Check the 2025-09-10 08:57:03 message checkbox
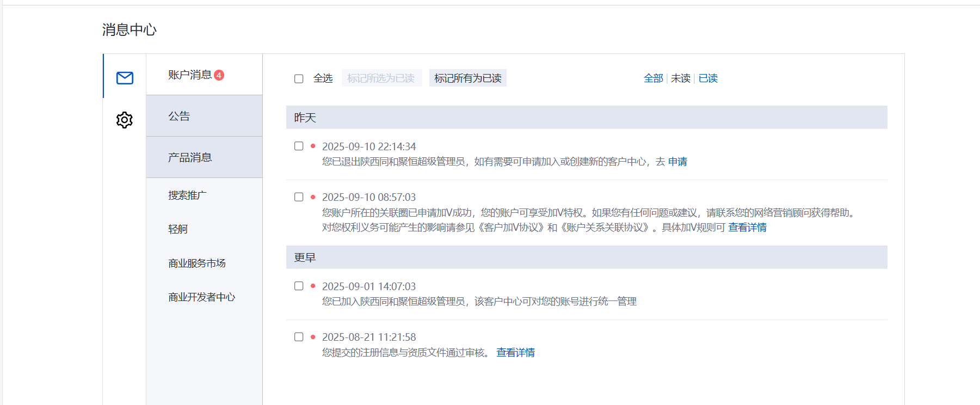Viewport: 980px width, 405px height. (x=299, y=197)
